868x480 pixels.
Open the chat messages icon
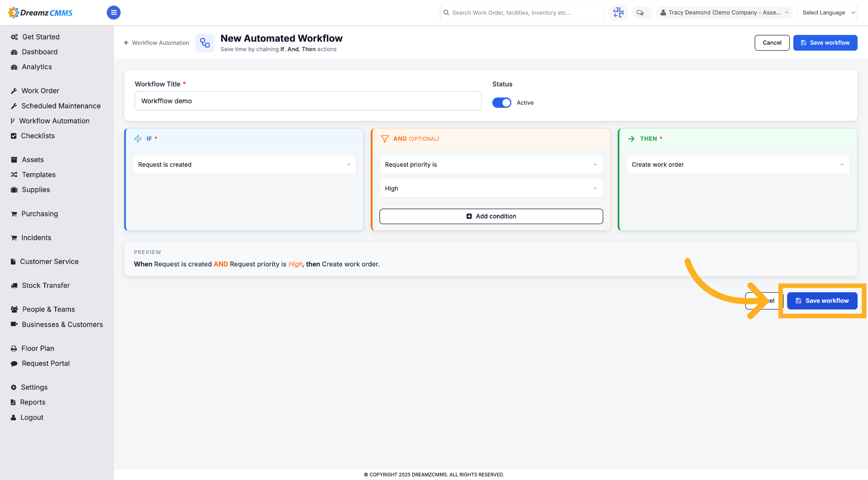(x=640, y=13)
